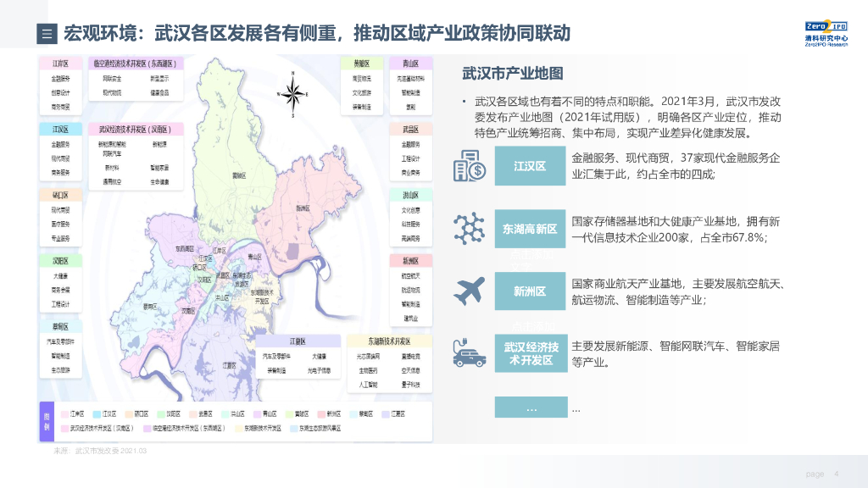Click the 汉阳区 green legend swatch
The height and width of the screenshot is (488, 868).
pyautogui.click(x=161, y=413)
